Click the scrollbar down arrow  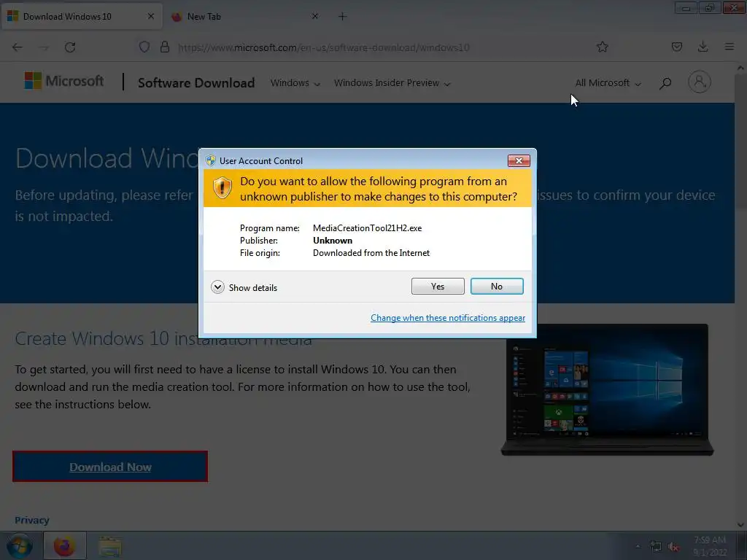click(741, 525)
